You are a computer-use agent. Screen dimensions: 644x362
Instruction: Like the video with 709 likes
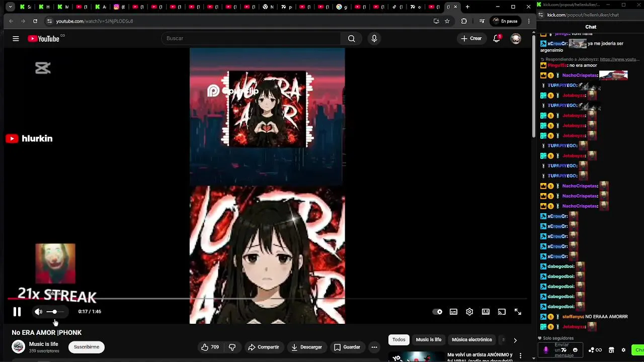pos(210,347)
